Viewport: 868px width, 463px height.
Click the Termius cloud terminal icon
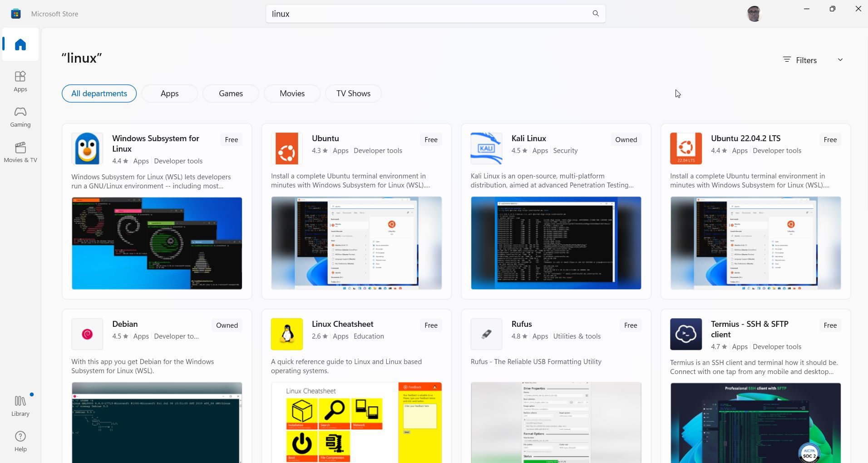[x=686, y=334]
